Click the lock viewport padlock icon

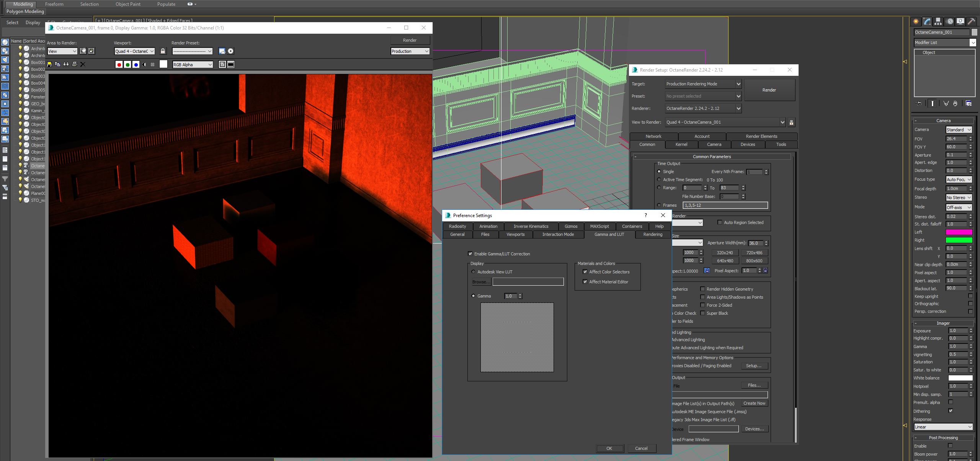click(163, 51)
